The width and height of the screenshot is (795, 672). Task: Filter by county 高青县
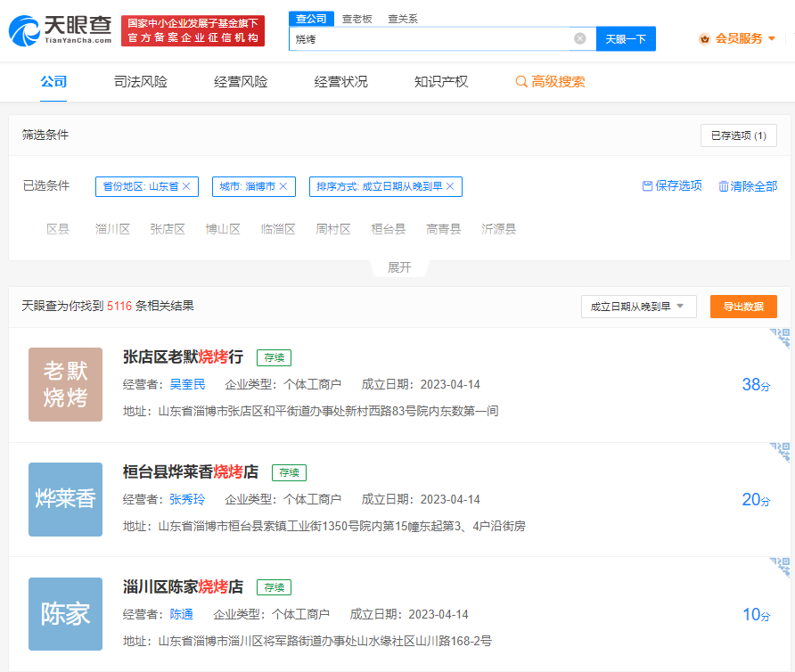tap(444, 229)
